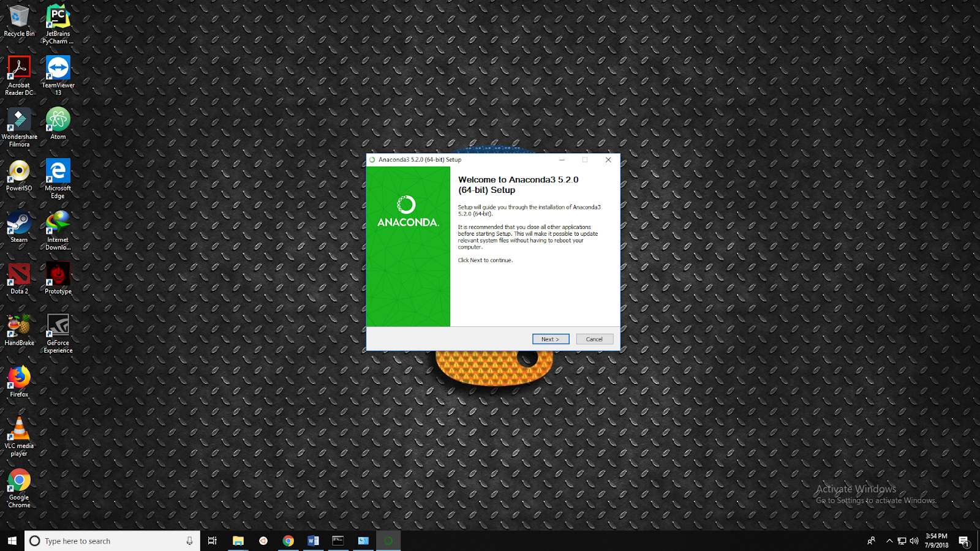Select the Acrobat Reader DC shortcut
This screenshot has height=551, width=980.
[x=19, y=76]
